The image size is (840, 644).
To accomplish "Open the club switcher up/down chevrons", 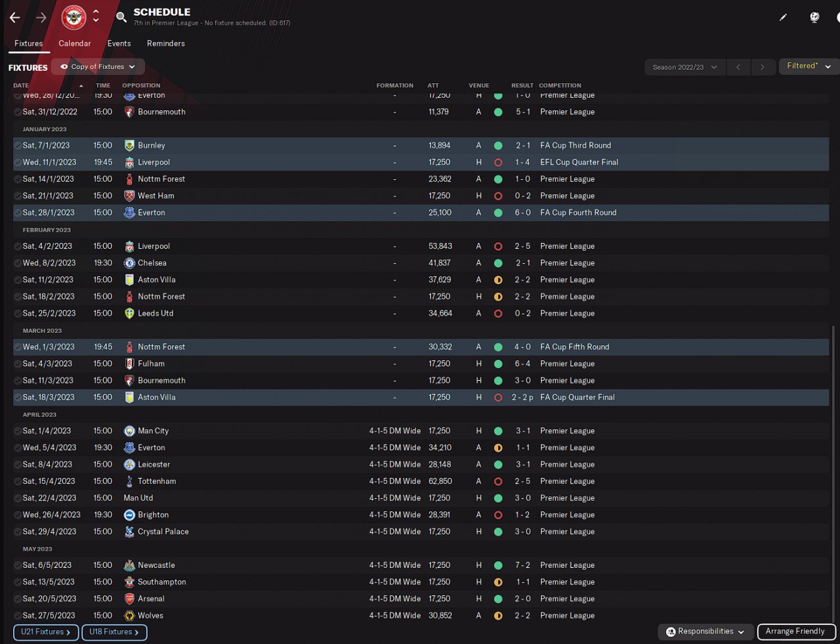I will [96, 16].
